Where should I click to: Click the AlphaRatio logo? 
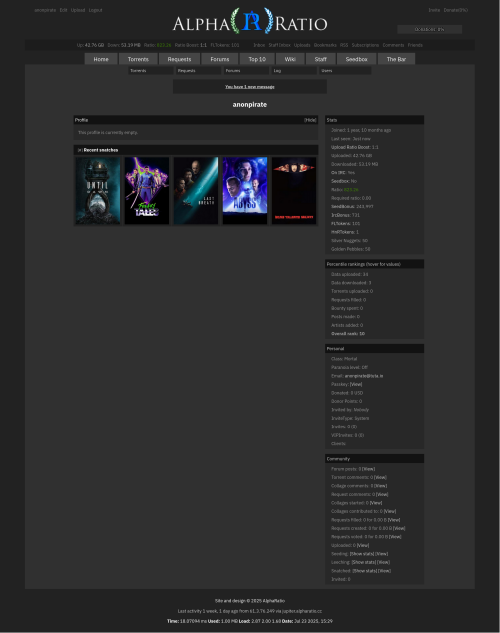pos(250,21)
